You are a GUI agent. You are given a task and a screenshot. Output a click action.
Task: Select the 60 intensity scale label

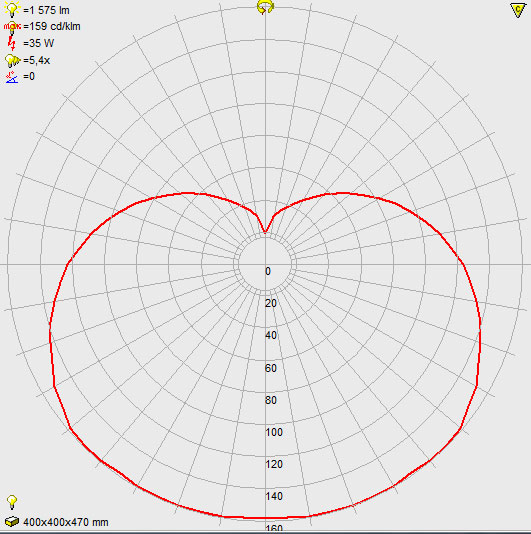271,368
